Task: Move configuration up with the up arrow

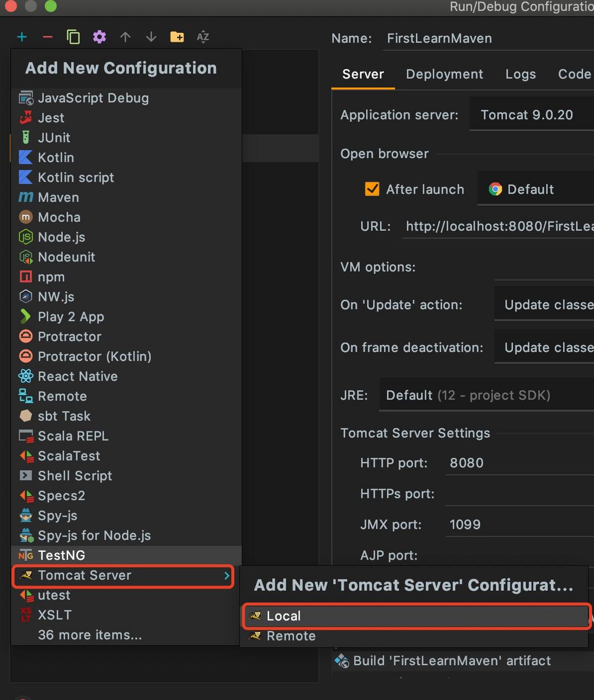Action: coord(125,37)
